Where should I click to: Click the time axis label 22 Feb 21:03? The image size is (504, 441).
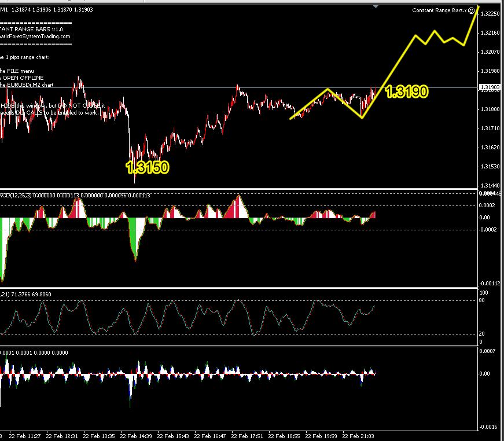[x=358, y=436]
